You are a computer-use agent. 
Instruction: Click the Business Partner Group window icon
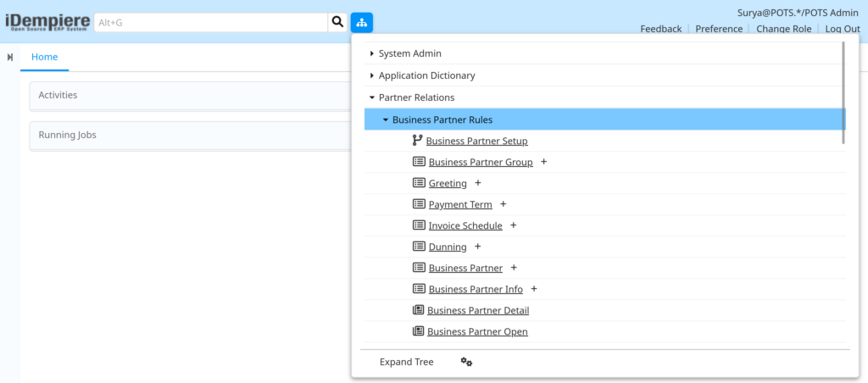(x=419, y=162)
